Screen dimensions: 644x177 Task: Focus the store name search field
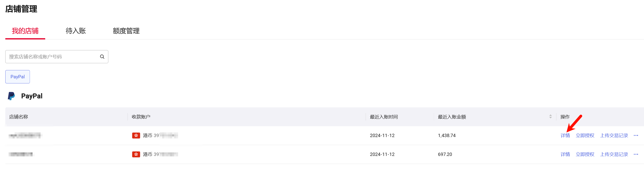(53, 57)
